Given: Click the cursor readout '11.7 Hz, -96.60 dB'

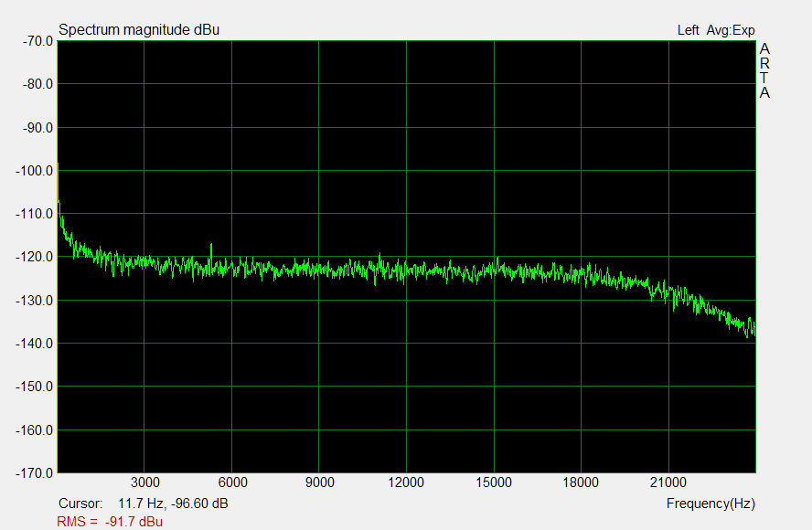Looking at the screenshot, I should pos(173,503).
